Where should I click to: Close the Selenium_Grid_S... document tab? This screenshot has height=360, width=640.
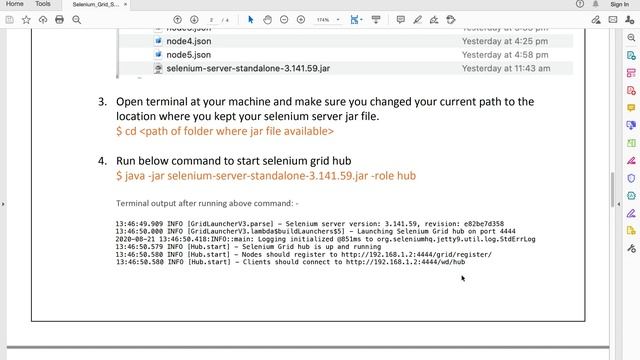tap(125, 4)
